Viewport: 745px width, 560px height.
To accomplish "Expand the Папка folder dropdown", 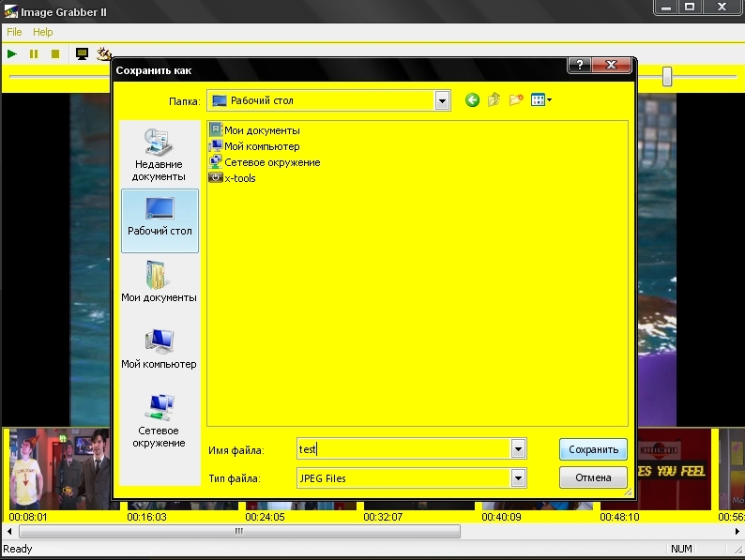I will pyautogui.click(x=442, y=100).
